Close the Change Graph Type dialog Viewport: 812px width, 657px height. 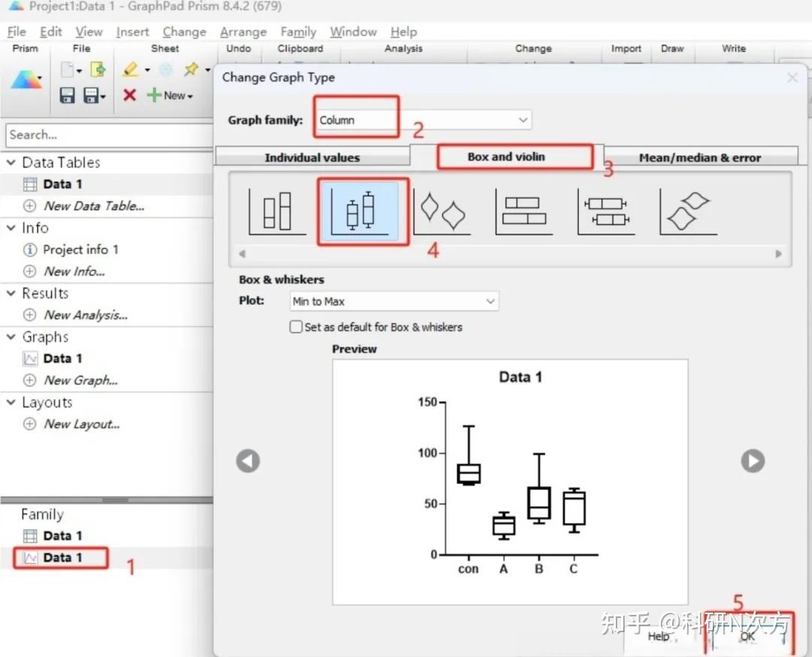792,78
